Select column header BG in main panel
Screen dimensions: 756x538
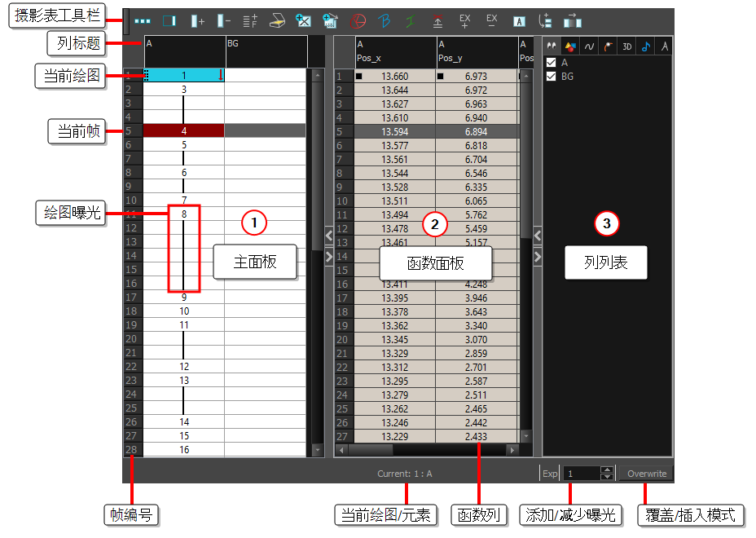266,51
